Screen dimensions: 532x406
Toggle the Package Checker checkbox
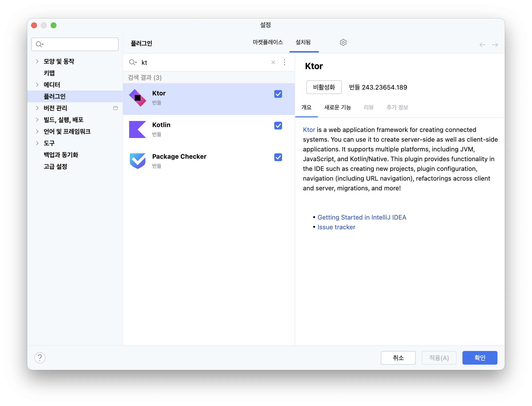click(x=278, y=157)
